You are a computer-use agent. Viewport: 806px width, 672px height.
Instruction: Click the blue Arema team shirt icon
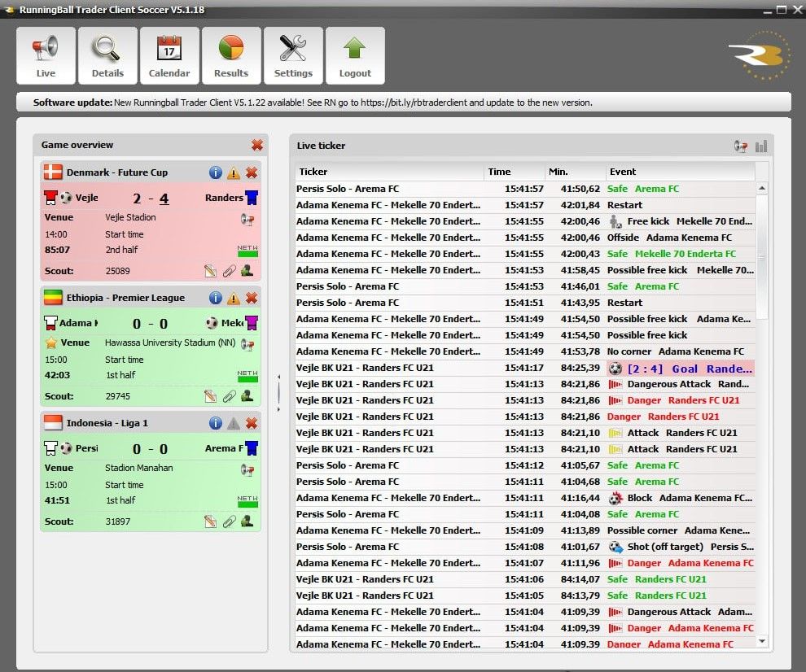click(x=252, y=448)
